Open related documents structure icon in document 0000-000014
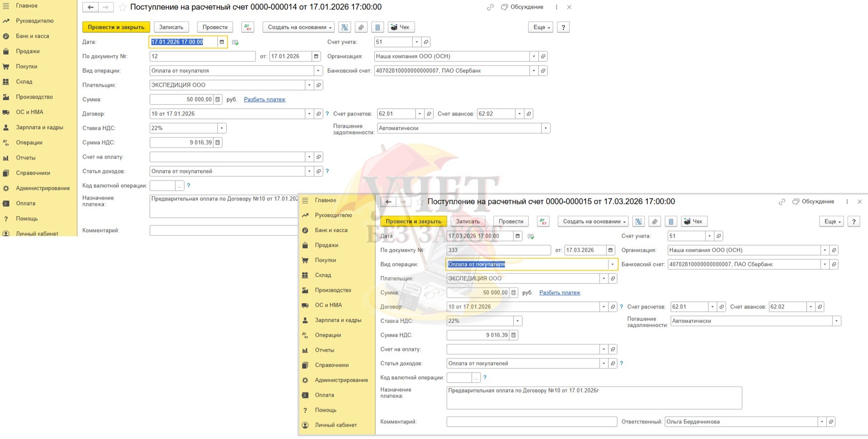Image resolution: width=868 pixels, height=439 pixels. pyautogui.click(x=344, y=27)
